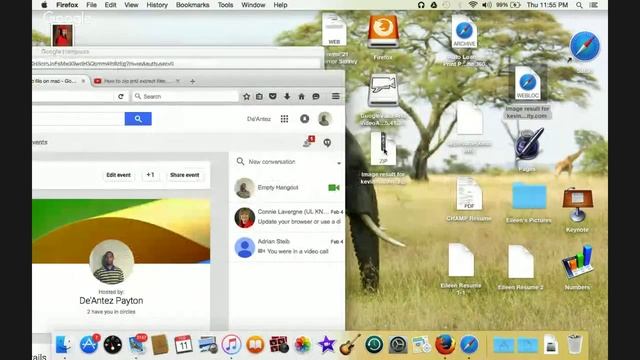Open the Edit menu
This screenshot has height=360, width=640.
click(110, 5)
